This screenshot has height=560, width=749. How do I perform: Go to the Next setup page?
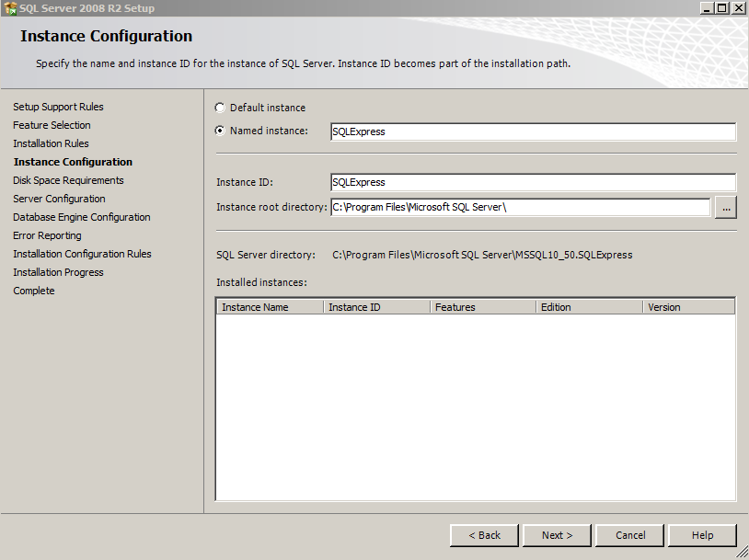557,535
